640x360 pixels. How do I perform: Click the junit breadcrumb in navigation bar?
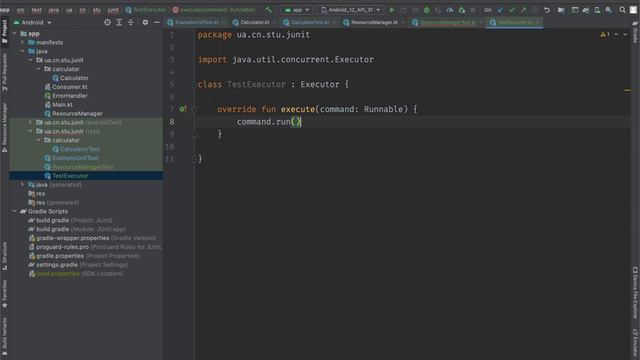pyautogui.click(x=113, y=10)
